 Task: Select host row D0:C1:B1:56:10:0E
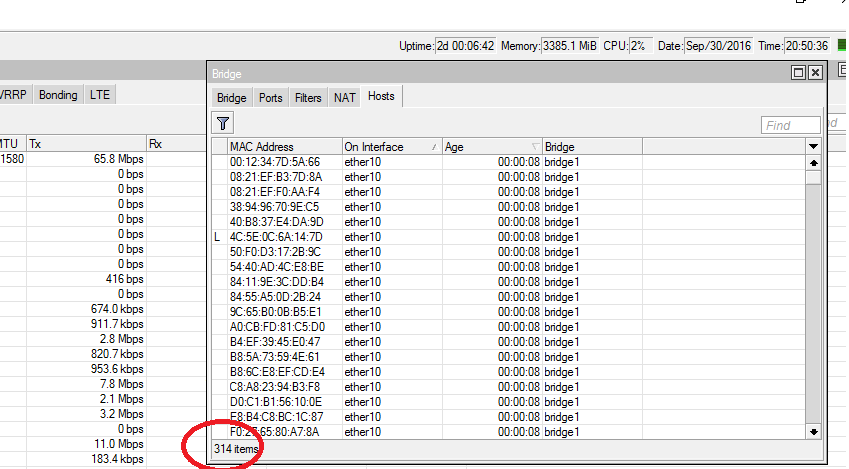coord(508,402)
